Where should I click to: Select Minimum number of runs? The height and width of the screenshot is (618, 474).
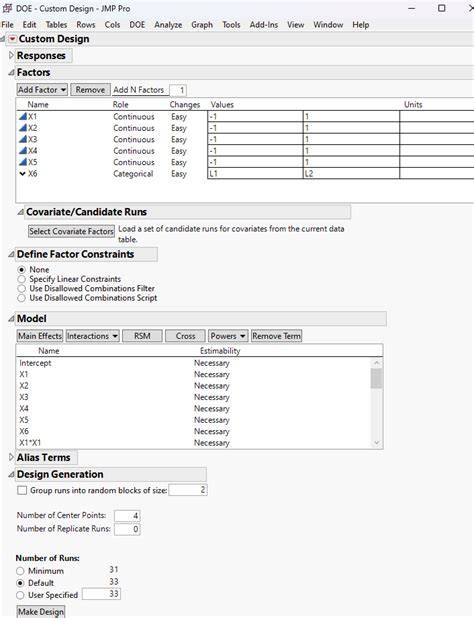pos(20,571)
